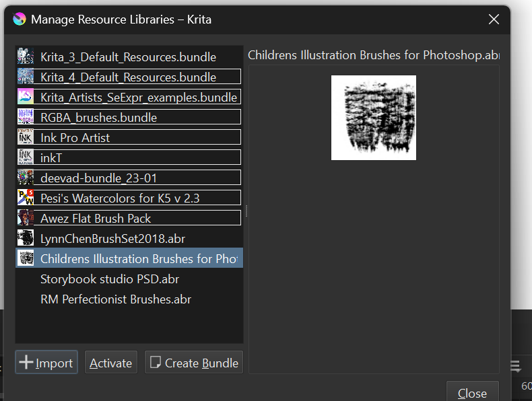Select Krita_Artists_SeExpr_examples.bundle entry
The height and width of the screenshot is (401, 532).
point(129,97)
